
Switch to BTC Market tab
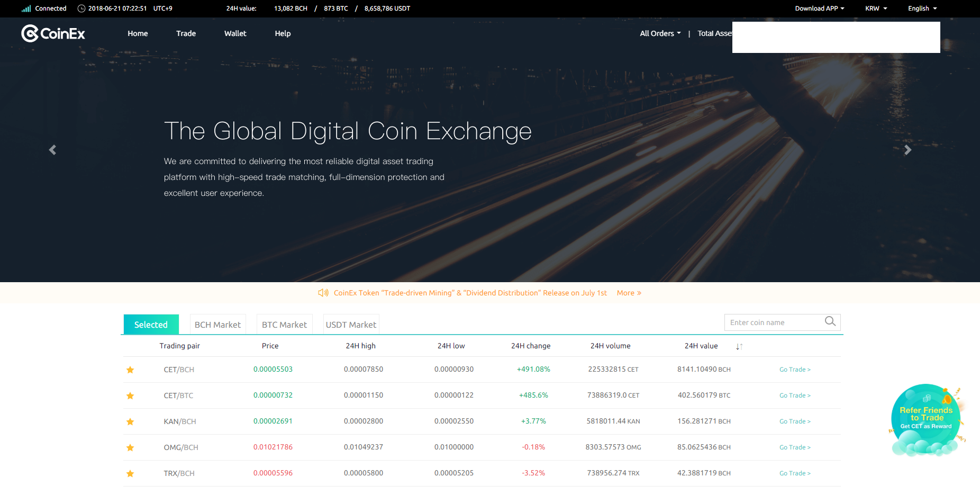tap(284, 325)
